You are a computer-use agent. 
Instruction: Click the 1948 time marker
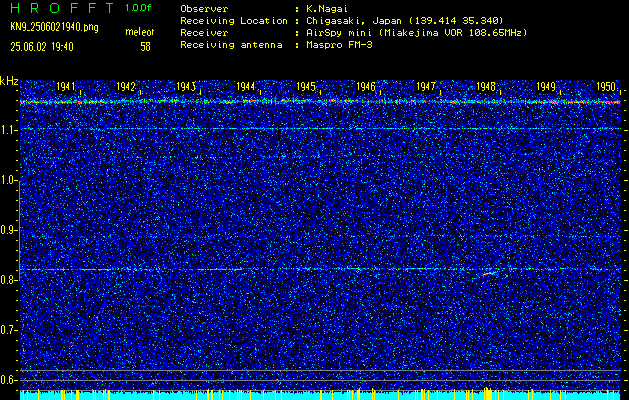click(x=486, y=87)
